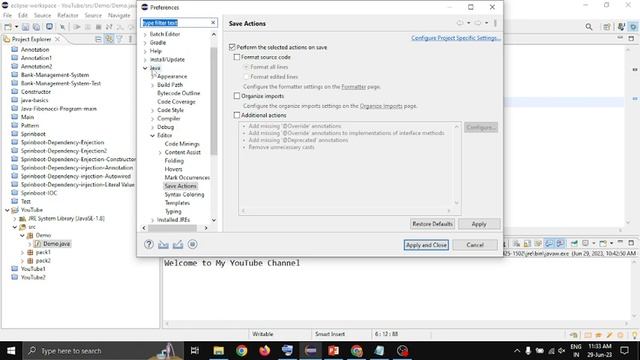Enable Organize imports checkbox
640x360 pixels.
(237, 96)
